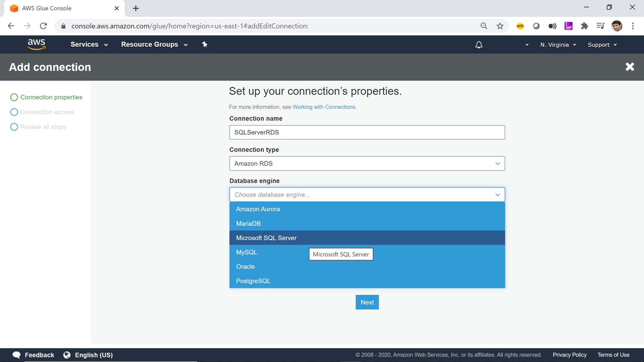Select the Connection properties step circle
Screen dimensions: 644x362
pos(14,97)
